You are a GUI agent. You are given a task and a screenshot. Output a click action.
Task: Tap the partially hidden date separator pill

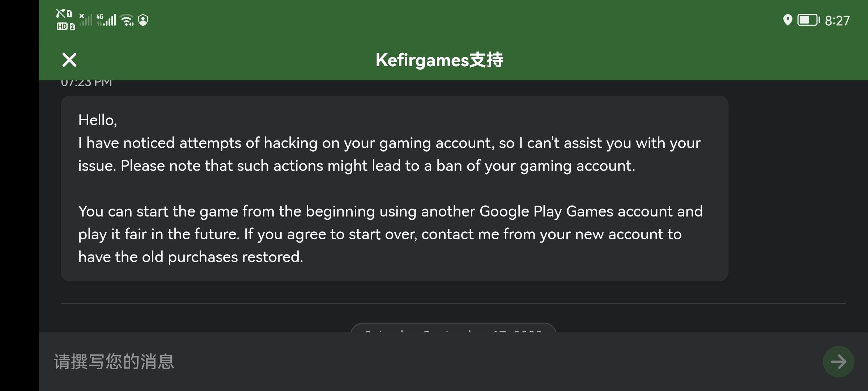click(453, 328)
